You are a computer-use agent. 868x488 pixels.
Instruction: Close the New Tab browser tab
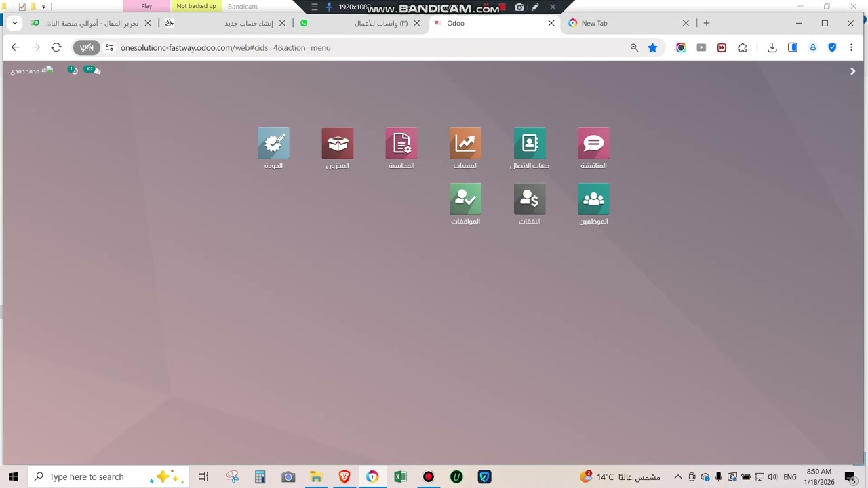[x=686, y=23]
